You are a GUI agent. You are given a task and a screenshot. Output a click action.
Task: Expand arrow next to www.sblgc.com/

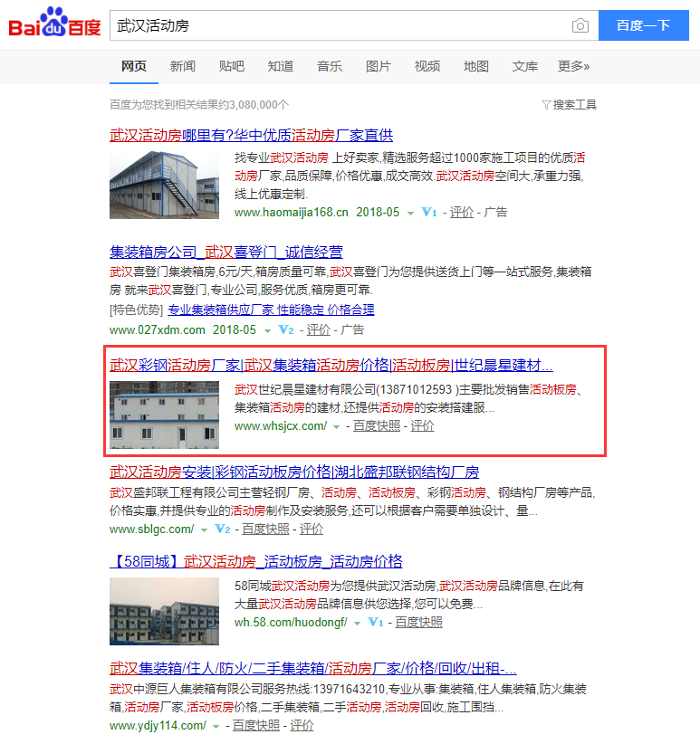204,530
